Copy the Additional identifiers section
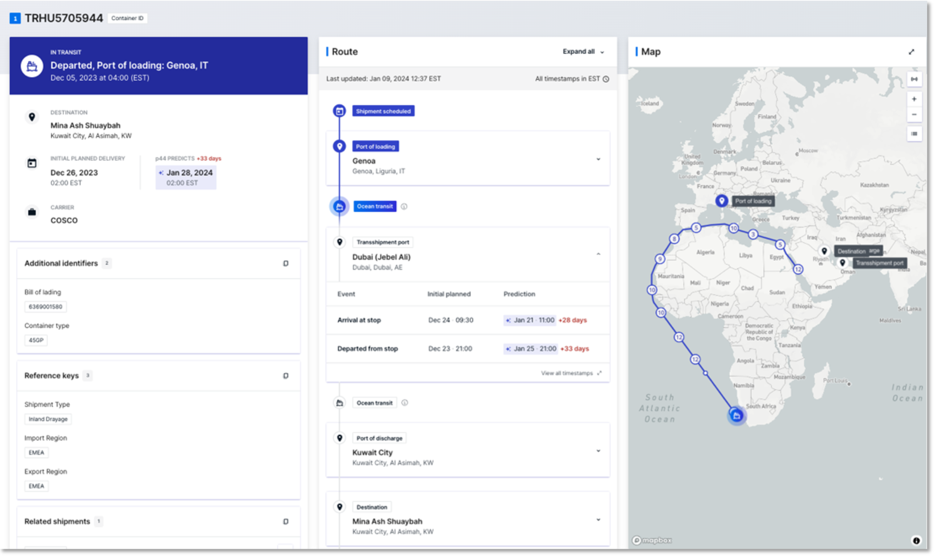This screenshot has width=934, height=560. (286, 263)
